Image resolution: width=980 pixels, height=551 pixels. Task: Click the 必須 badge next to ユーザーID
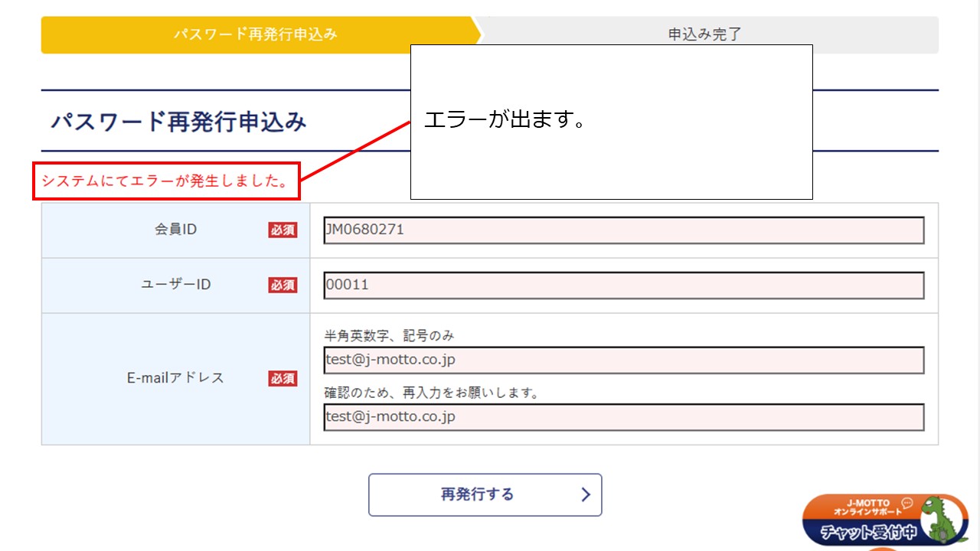pyautogui.click(x=283, y=285)
